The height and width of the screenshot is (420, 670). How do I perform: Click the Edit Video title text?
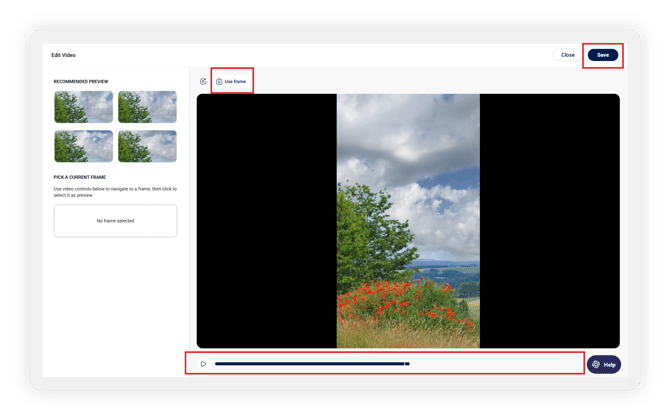click(64, 55)
